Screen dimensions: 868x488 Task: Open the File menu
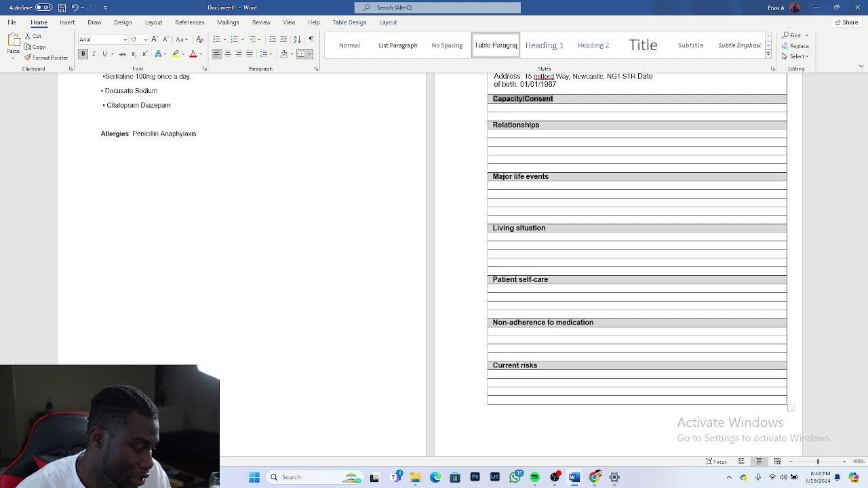[12, 22]
